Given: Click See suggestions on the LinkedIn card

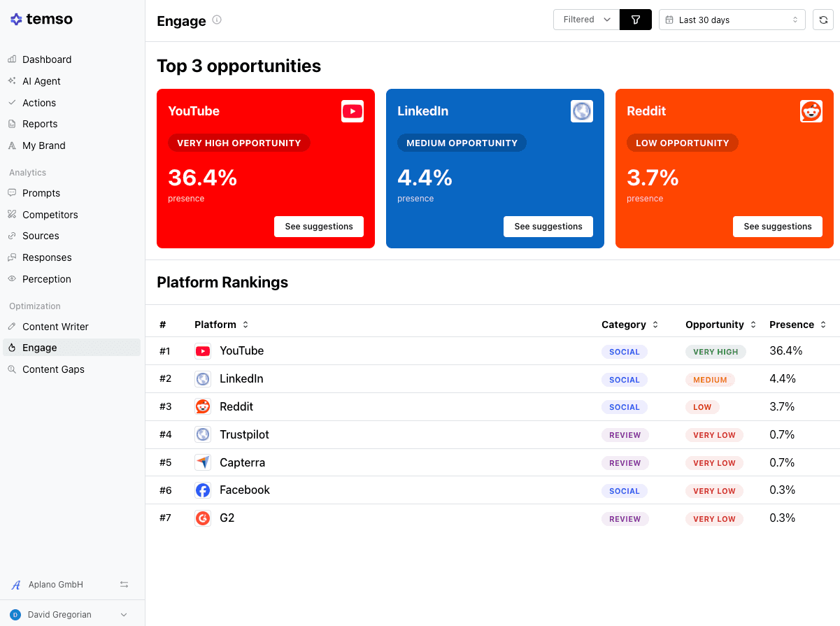Looking at the screenshot, I should (x=548, y=227).
